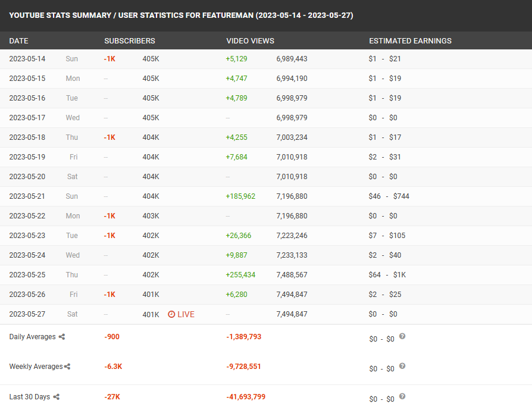Click the +4,789 views gain value
The height and width of the screenshot is (413, 532).
tap(236, 98)
